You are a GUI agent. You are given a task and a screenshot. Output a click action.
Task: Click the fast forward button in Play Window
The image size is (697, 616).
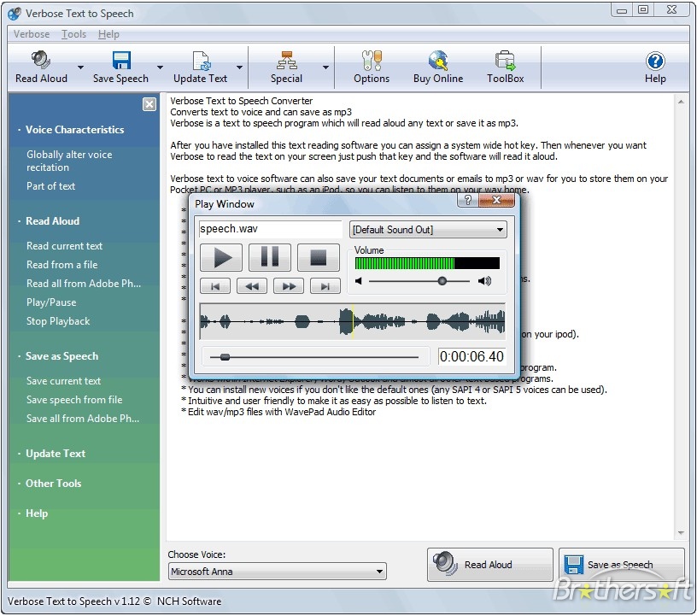pos(289,286)
